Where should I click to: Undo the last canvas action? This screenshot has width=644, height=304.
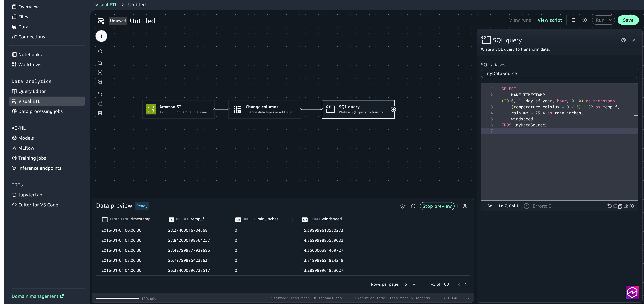(100, 94)
